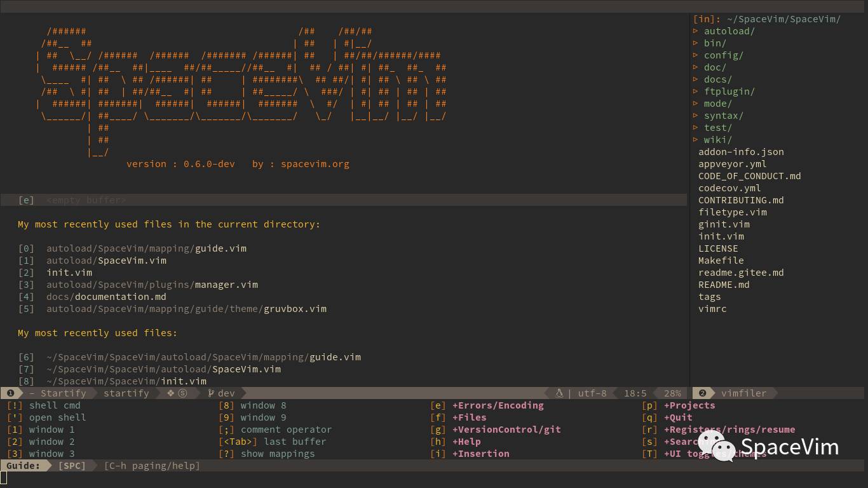Expand the config/ folder arrow
The height and width of the screenshot is (488, 868).
coord(696,55)
